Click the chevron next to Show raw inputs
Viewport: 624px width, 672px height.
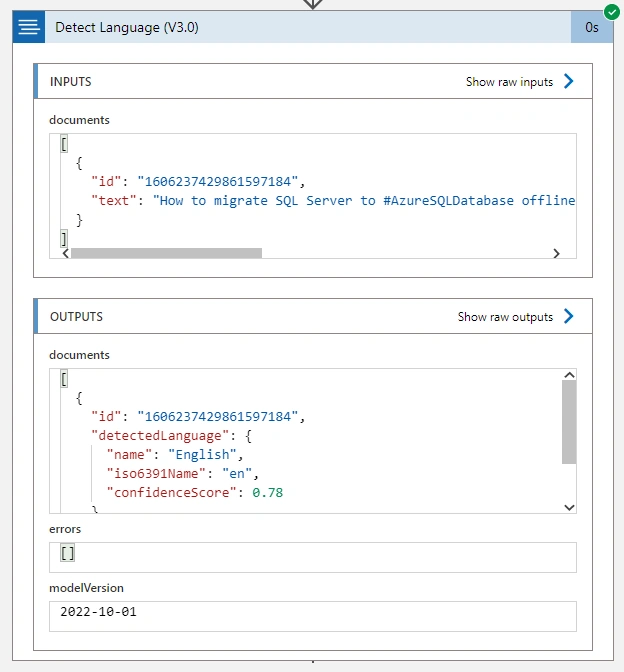tap(568, 81)
